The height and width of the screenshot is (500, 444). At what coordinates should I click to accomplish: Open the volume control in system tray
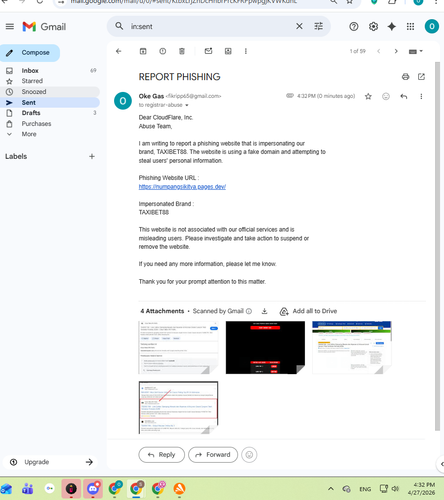(x=395, y=489)
